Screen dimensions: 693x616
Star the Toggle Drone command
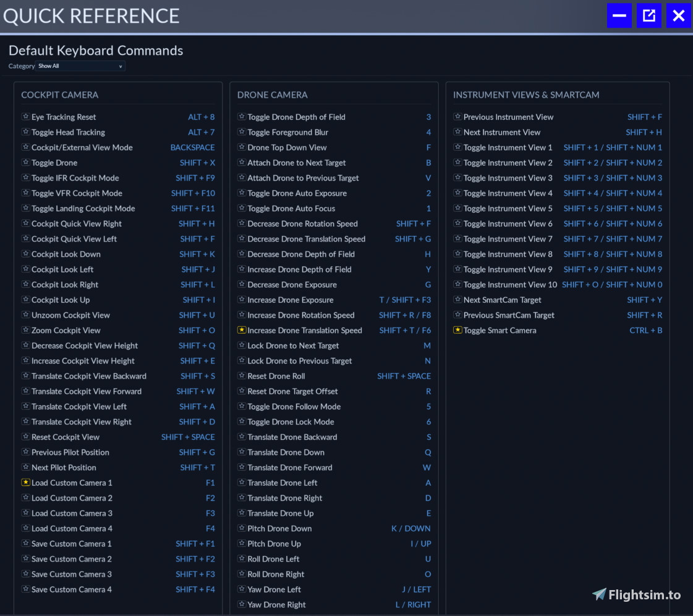click(25, 162)
